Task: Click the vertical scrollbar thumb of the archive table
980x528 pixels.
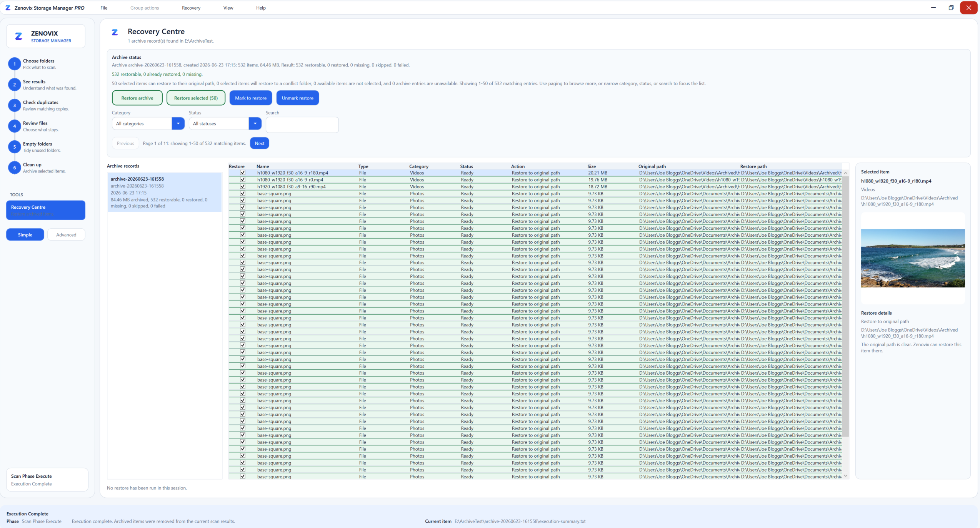Action: (x=846, y=306)
